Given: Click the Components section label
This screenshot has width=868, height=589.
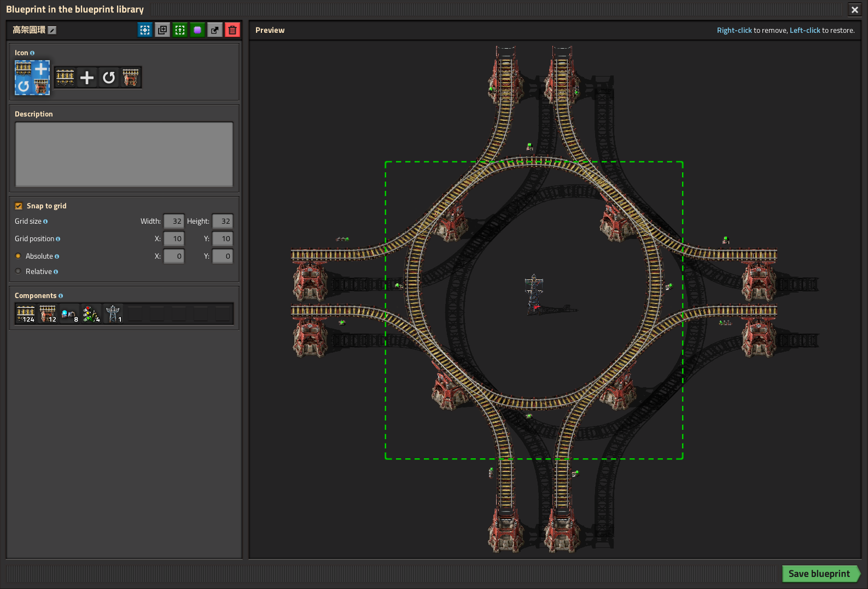Looking at the screenshot, I should pyautogui.click(x=36, y=296).
